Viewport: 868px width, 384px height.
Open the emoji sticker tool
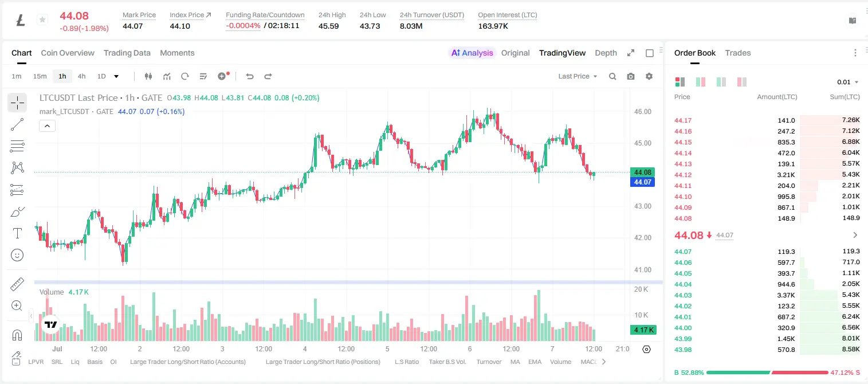click(17, 255)
